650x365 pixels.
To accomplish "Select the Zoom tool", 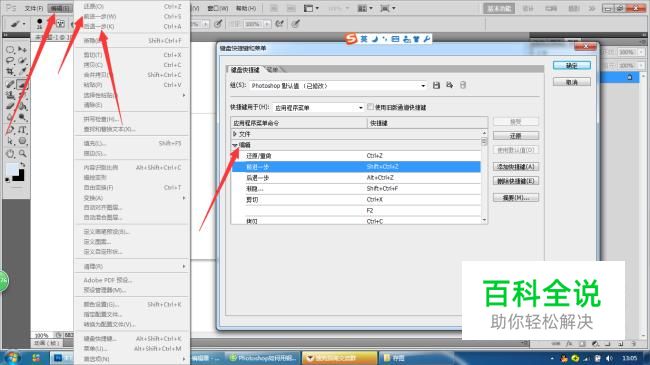I will [x=22, y=153].
